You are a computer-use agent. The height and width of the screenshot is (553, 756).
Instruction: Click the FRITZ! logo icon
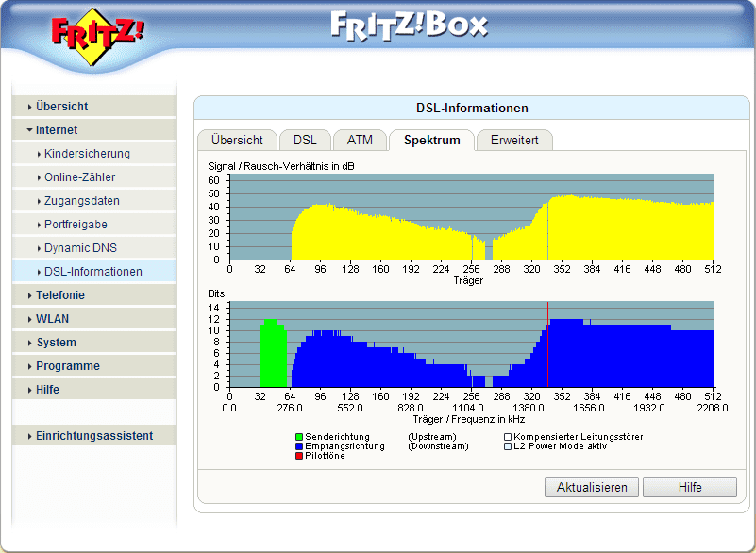click(x=98, y=37)
